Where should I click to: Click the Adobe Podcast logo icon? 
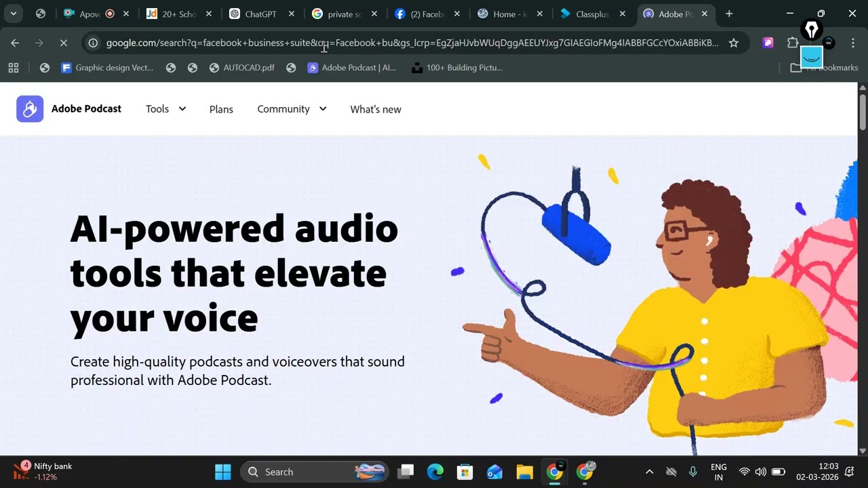point(30,109)
